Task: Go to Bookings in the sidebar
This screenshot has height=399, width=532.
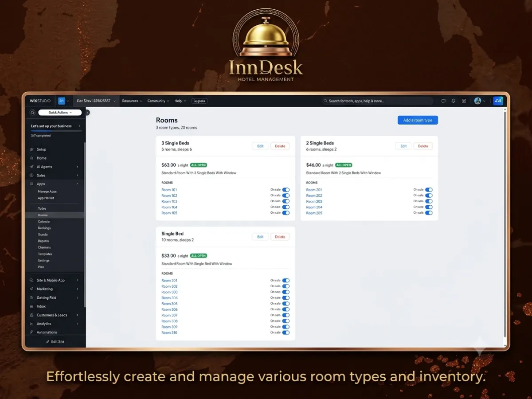Action: (44, 228)
